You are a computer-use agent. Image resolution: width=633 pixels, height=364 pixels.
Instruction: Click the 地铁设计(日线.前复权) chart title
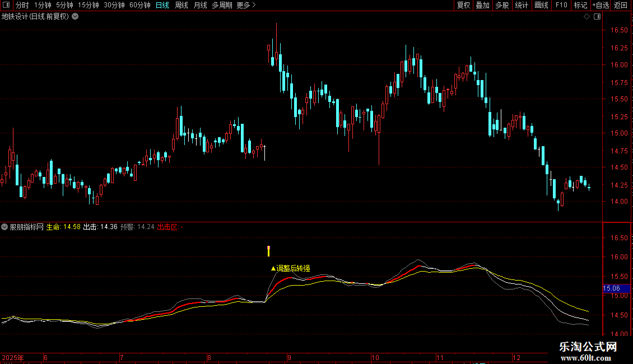[x=35, y=17]
